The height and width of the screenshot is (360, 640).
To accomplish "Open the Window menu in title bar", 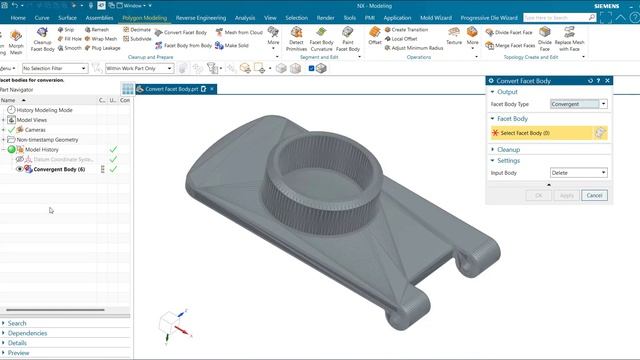I will (131, 6).
